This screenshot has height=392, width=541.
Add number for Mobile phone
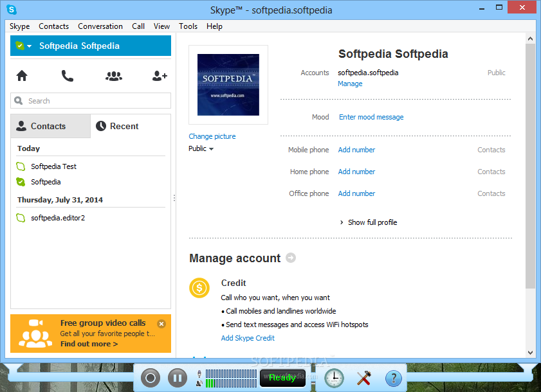pyautogui.click(x=356, y=150)
